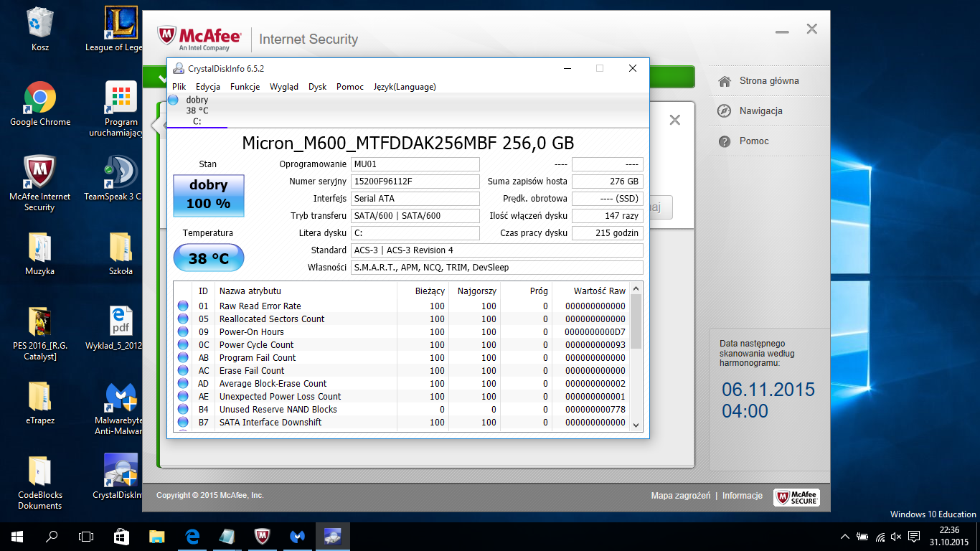
Task: Click status orb of Erase Fail Count row
Action: [183, 371]
